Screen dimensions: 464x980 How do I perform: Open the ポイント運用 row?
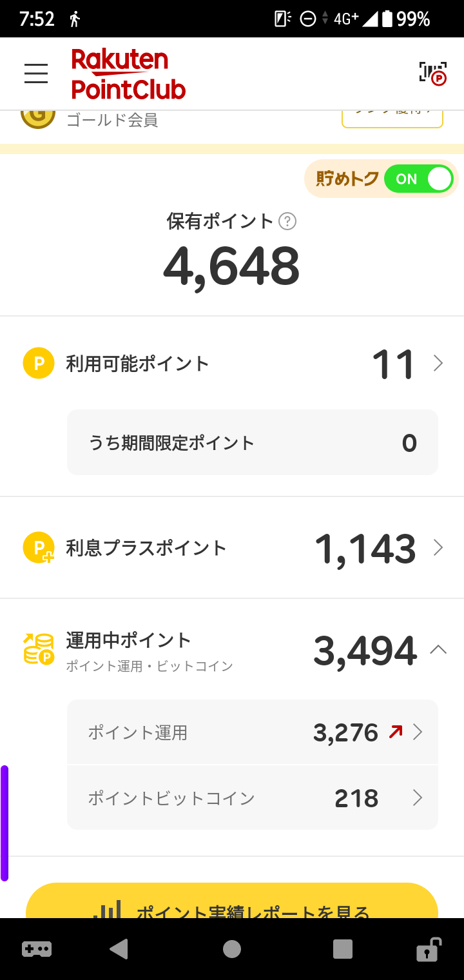[x=253, y=732]
